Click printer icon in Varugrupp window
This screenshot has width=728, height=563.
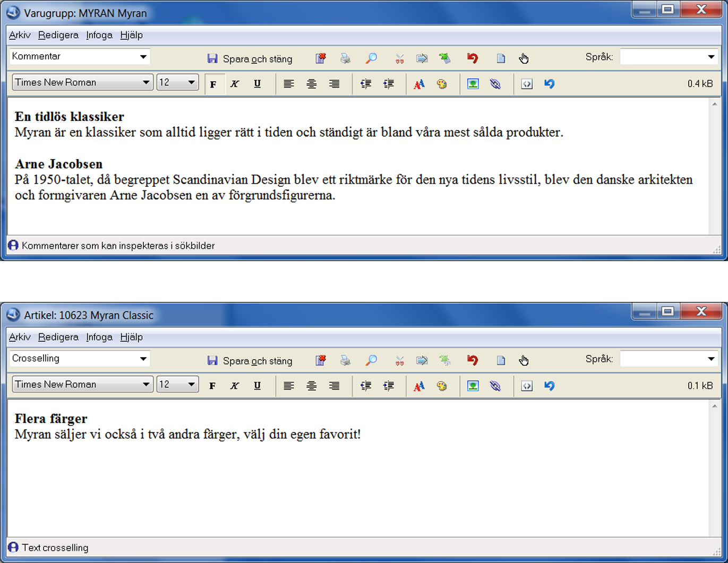(x=345, y=58)
